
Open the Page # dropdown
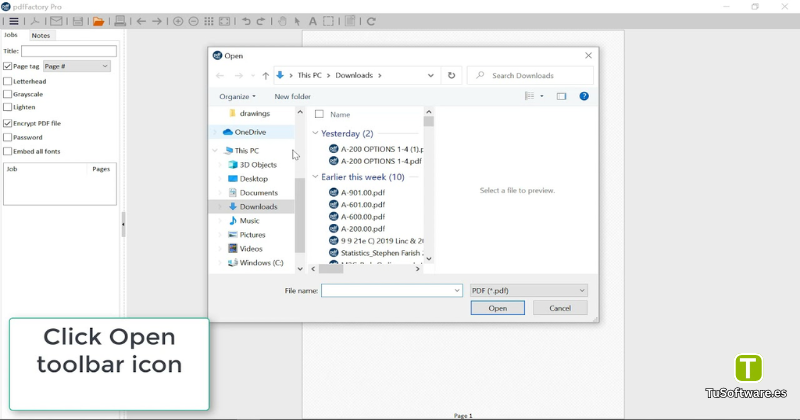(77, 66)
